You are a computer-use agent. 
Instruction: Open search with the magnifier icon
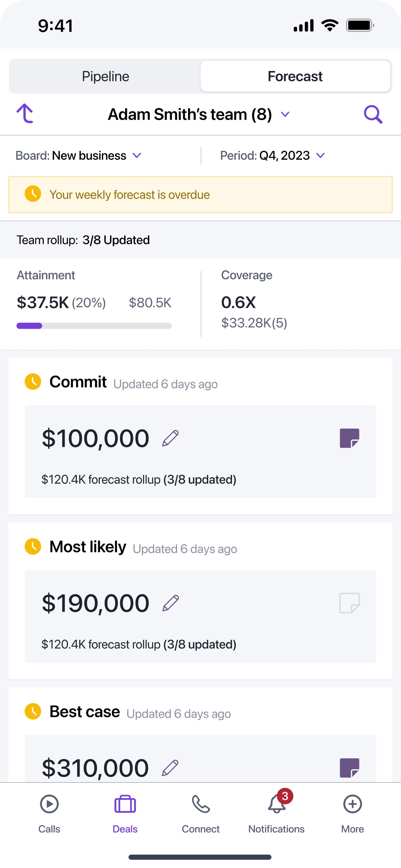pyautogui.click(x=373, y=115)
